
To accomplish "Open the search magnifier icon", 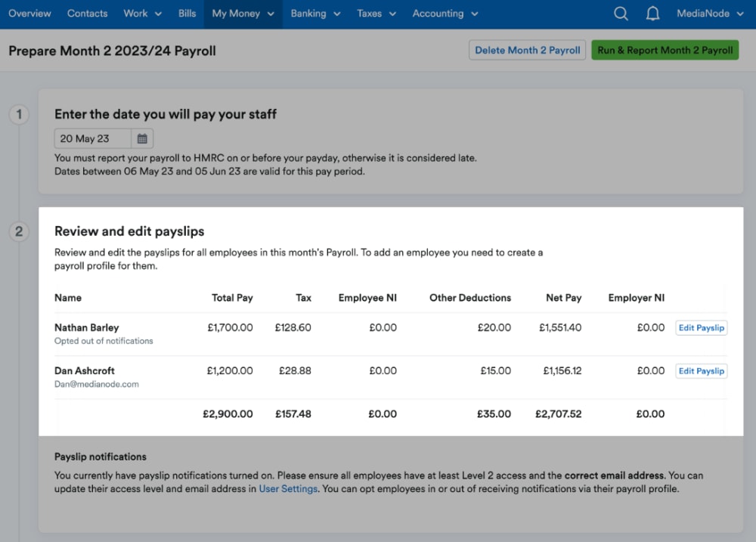I will (x=621, y=13).
